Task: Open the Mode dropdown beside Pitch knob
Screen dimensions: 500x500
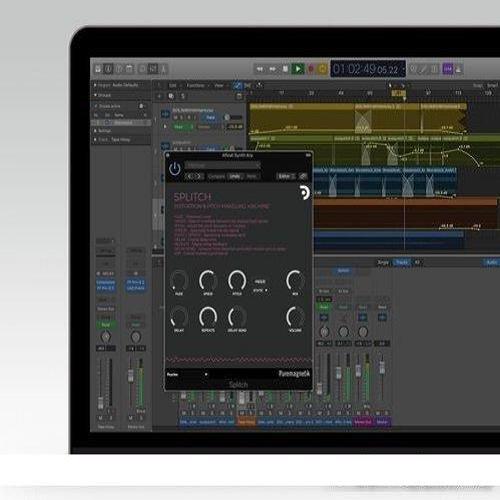Action: click(260, 290)
